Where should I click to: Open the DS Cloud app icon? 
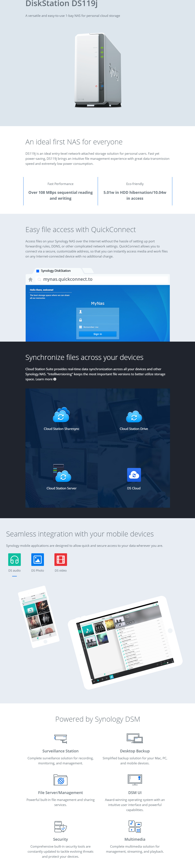point(134,475)
